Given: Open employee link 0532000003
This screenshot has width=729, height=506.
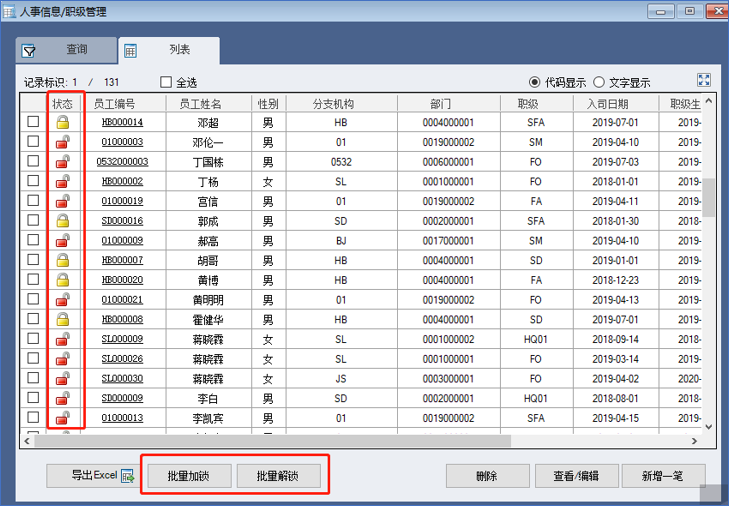Looking at the screenshot, I should tap(122, 162).
